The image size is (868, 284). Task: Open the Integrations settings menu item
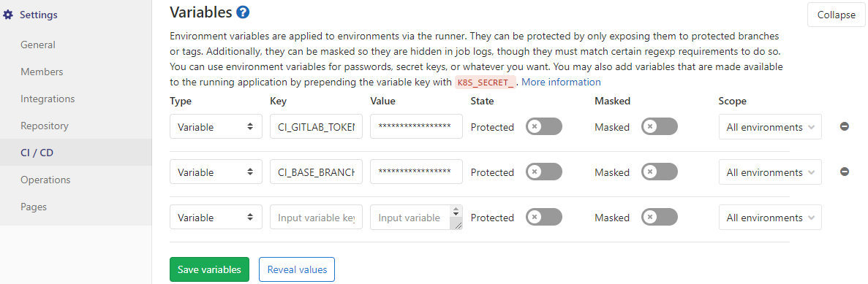pyautogui.click(x=48, y=99)
